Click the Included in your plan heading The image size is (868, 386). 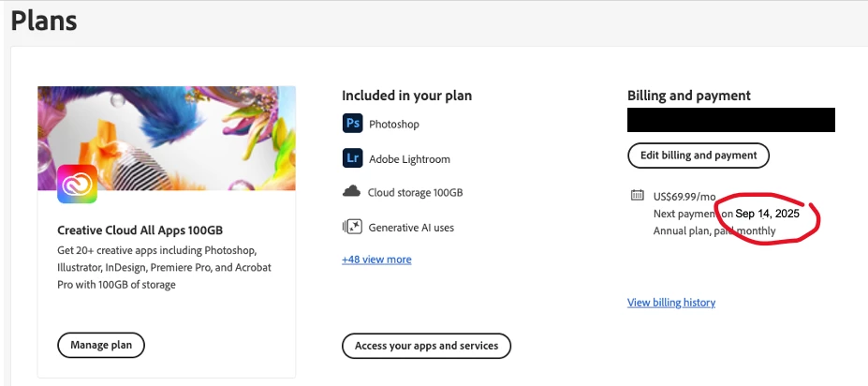point(407,96)
